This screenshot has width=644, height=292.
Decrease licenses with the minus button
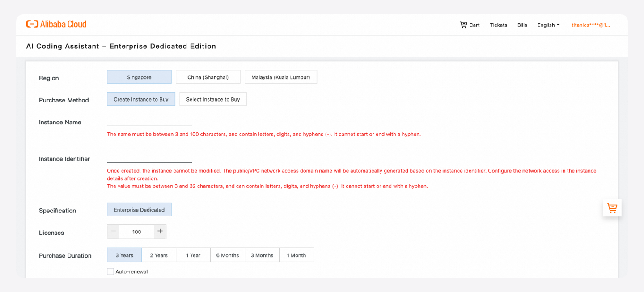tap(114, 232)
